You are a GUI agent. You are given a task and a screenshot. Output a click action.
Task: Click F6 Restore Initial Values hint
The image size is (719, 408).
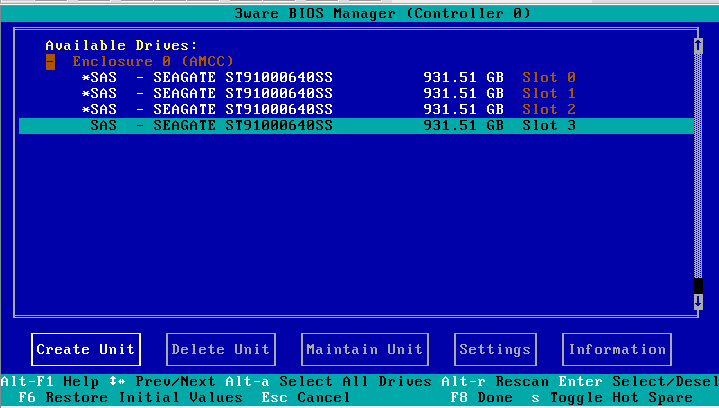(x=130, y=397)
